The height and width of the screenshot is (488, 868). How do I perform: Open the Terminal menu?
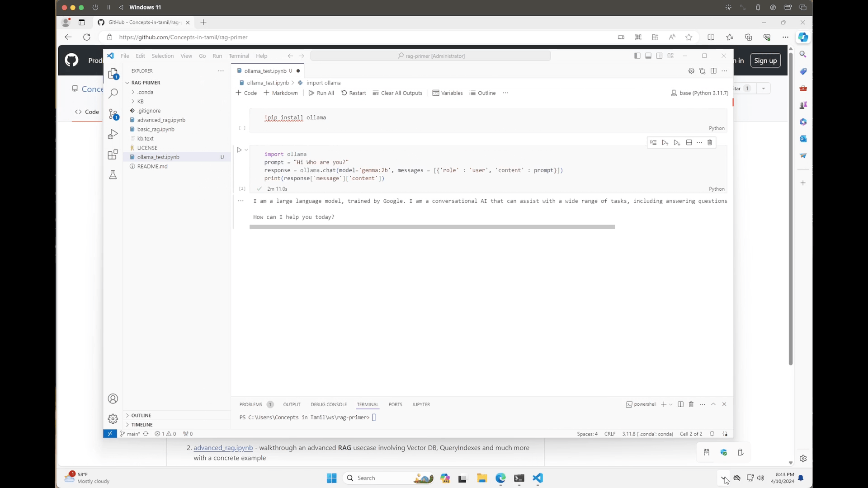click(239, 56)
